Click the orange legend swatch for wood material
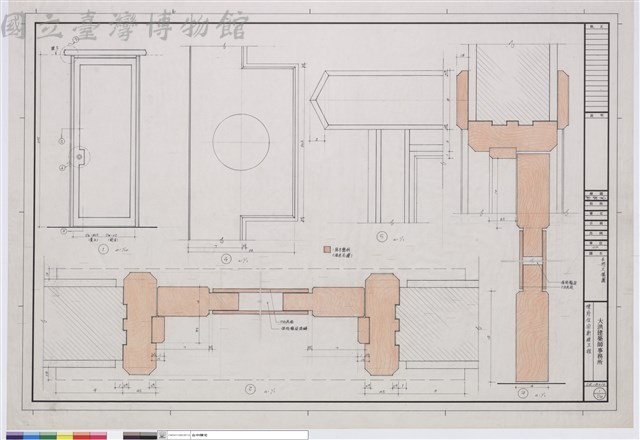 click(x=327, y=250)
